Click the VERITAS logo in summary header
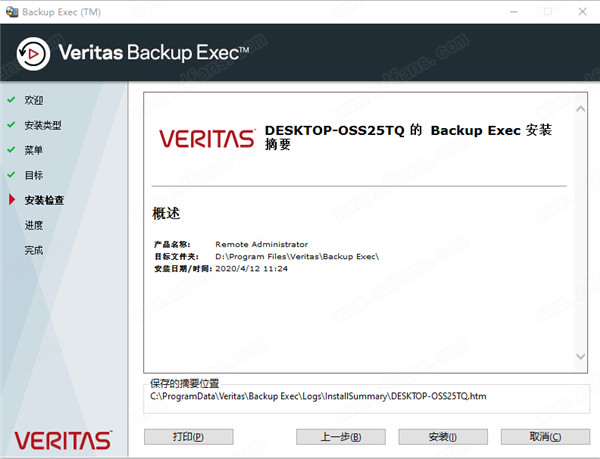This screenshot has width=600, height=459. [207, 138]
